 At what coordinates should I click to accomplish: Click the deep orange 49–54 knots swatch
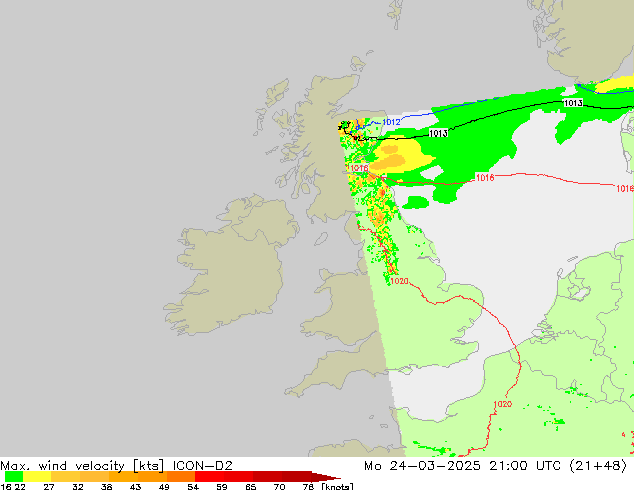click(181, 476)
